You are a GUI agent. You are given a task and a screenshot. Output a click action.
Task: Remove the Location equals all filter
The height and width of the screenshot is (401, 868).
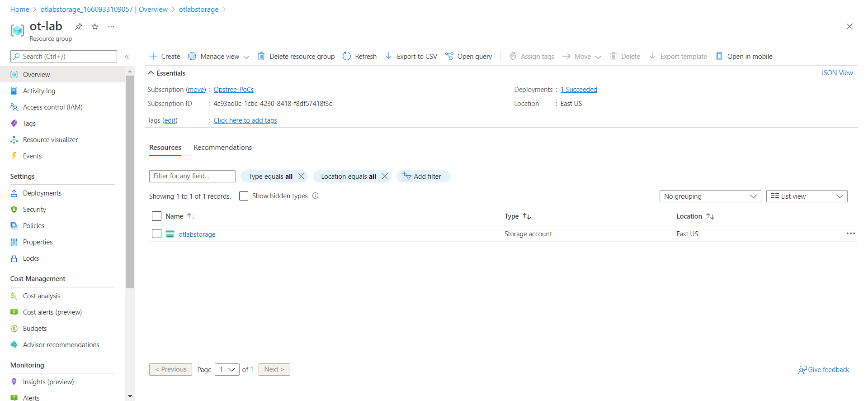click(x=385, y=176)
